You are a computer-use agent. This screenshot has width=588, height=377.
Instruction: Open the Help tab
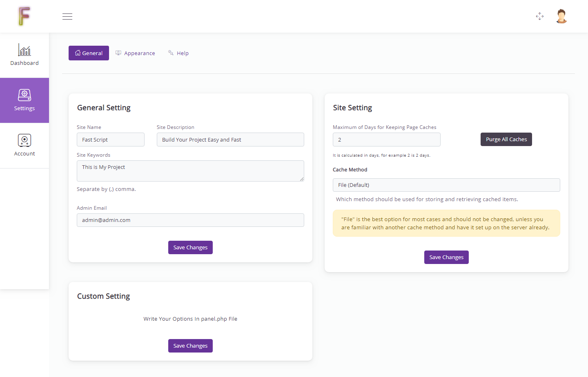click(178, 53)
